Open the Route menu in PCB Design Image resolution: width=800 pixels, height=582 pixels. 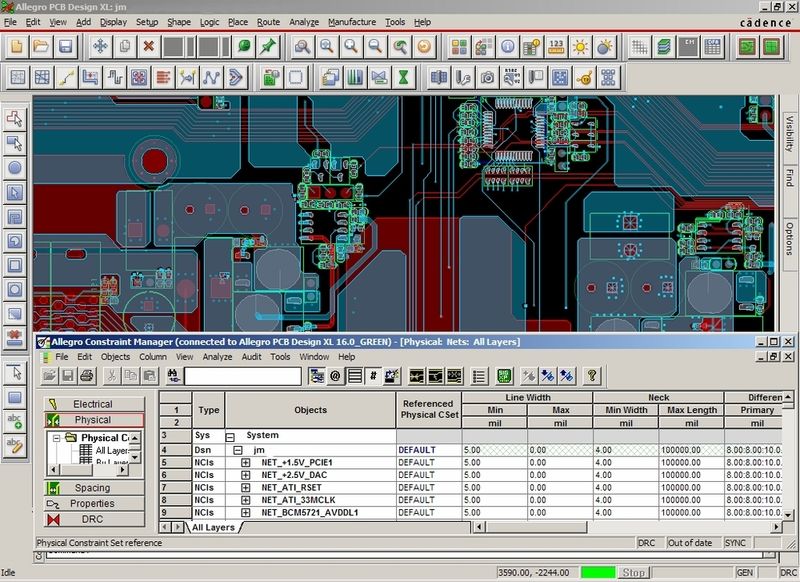point(268,22)
